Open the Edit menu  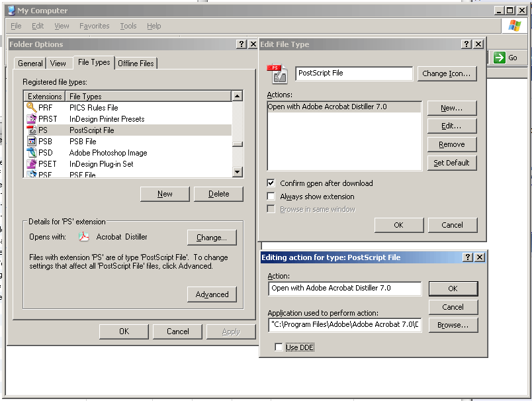pyautogui.click(x=38, y=26)
